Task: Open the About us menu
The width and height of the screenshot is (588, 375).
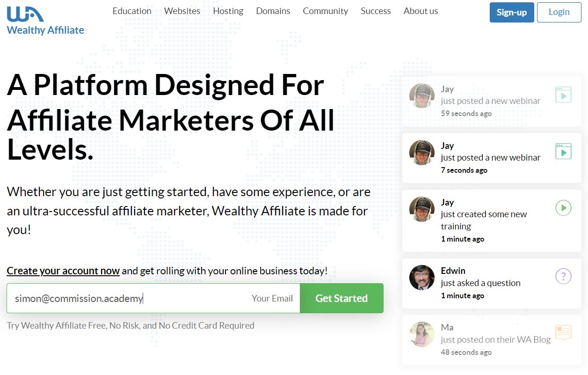Action: pyautogui.click(x=421, y=11)
